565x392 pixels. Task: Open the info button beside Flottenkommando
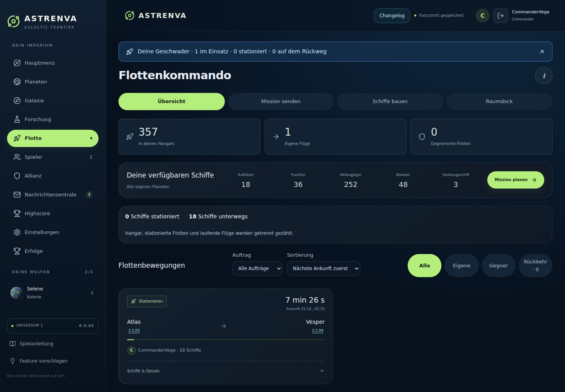tap(543, 76)
